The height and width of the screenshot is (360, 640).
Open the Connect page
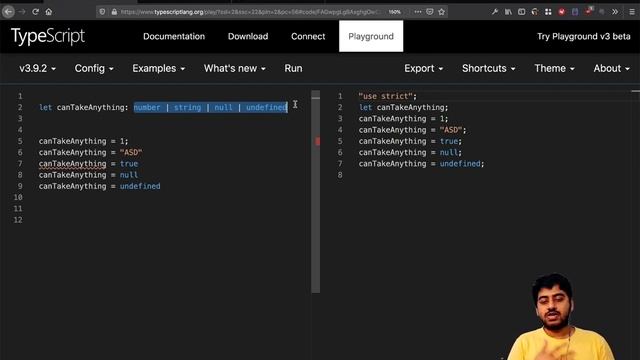(308, 36)
